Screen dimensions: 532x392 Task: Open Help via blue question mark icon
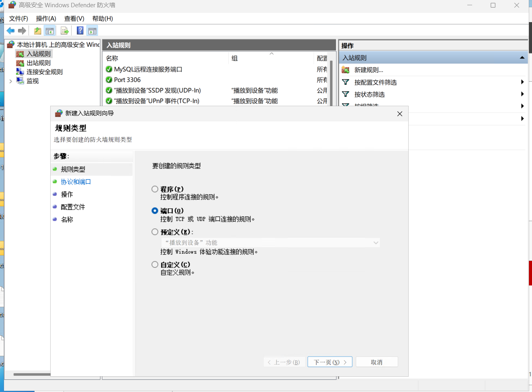(x=80, y=31)
